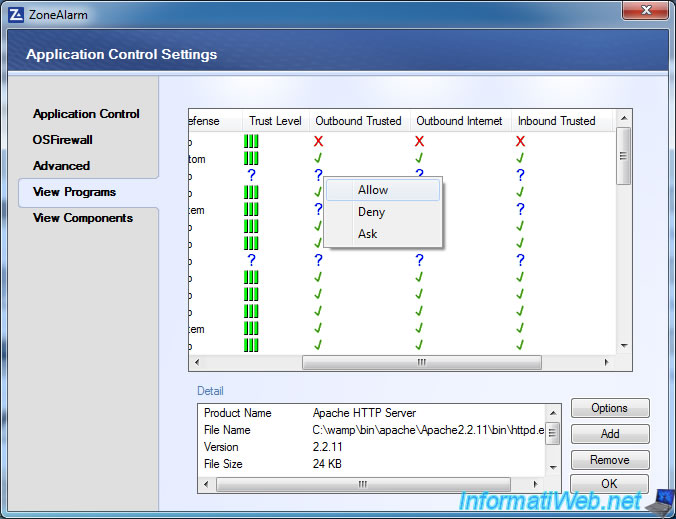The height and width of the screenshot is (519, 676).
Task: Sort by the Outbound Trusted column header
Action: (359, 121)
